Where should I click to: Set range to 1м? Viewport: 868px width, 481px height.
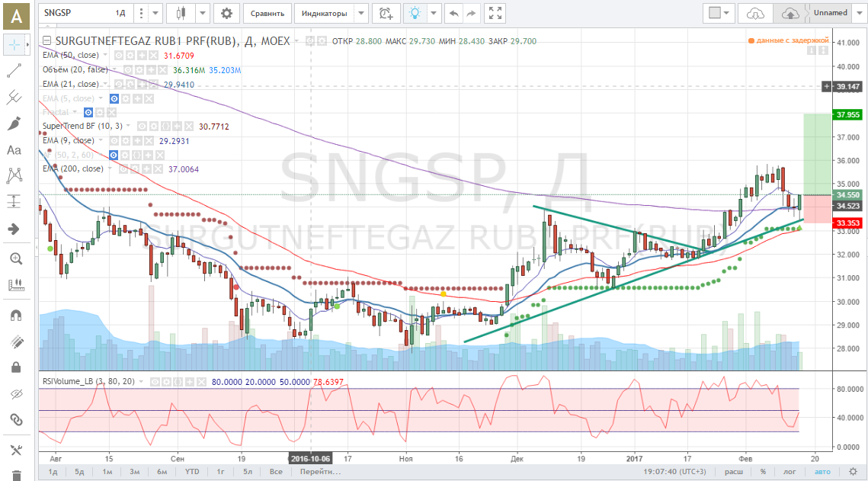[x=107, y=472]
